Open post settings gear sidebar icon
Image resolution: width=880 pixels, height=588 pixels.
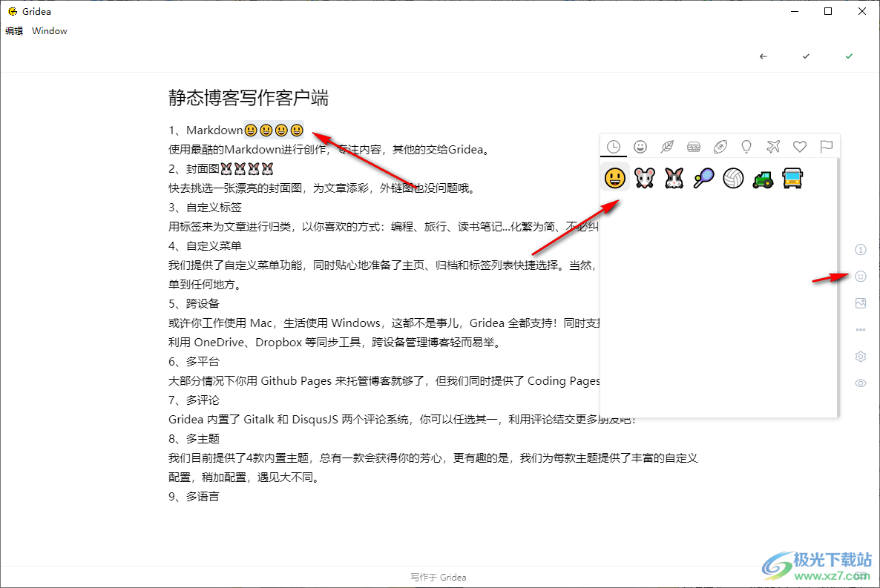point(861,356)
